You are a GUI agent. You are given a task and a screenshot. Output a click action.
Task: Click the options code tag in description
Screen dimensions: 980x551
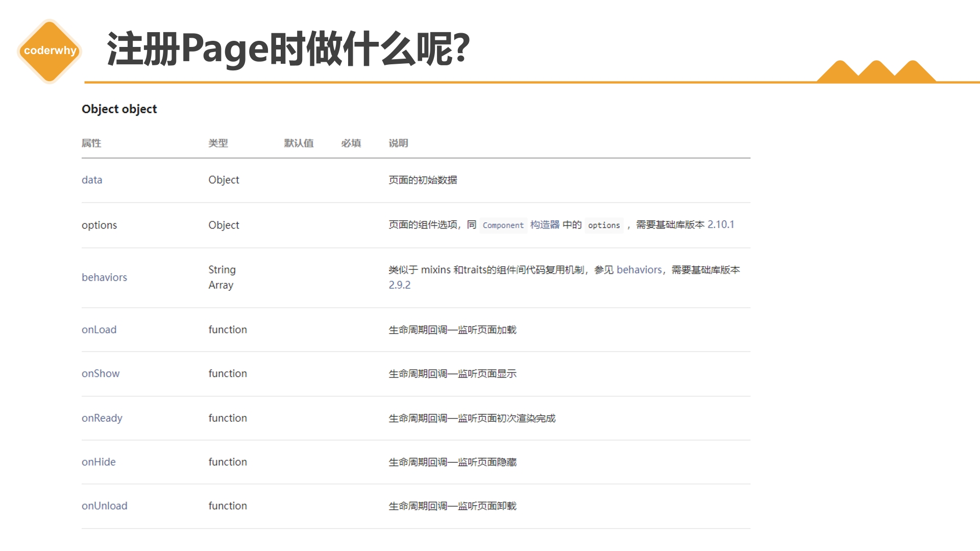(604, 225)
